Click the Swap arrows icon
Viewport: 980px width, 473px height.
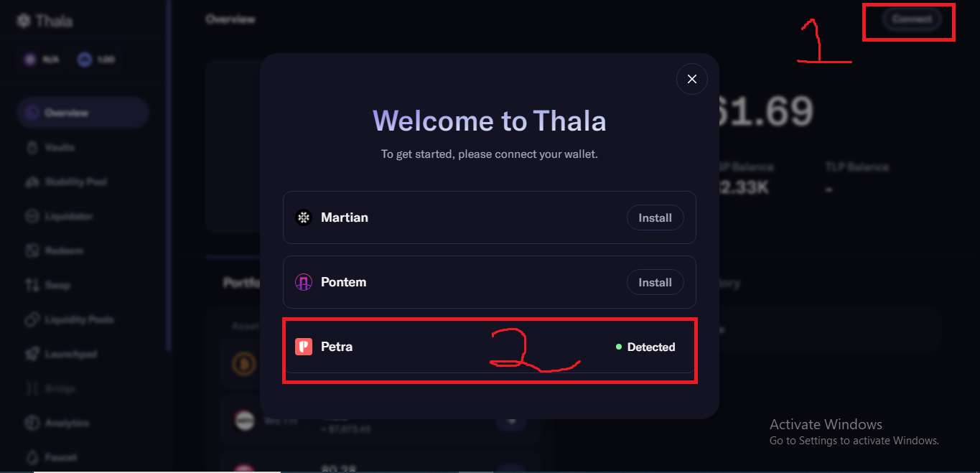[x=32, y=285]
